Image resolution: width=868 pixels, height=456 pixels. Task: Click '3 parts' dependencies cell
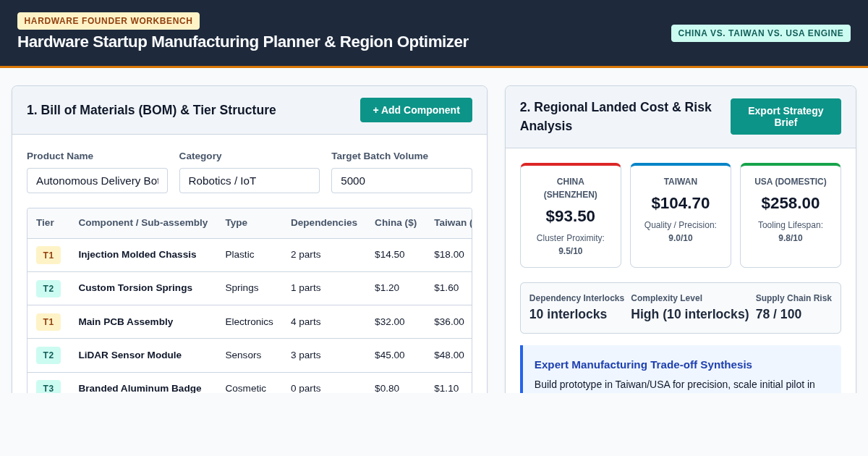tap(306, 355)
